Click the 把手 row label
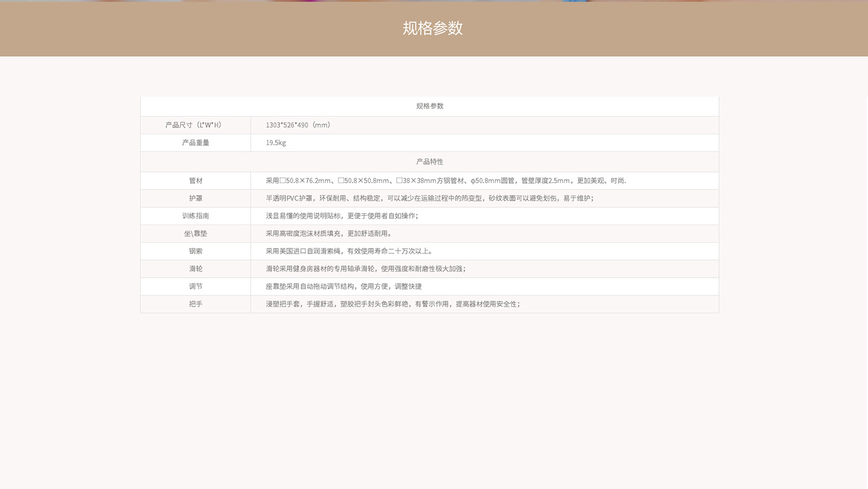This screenshot has height=489, width=868. pyautogui.click(x=195, y=304)
